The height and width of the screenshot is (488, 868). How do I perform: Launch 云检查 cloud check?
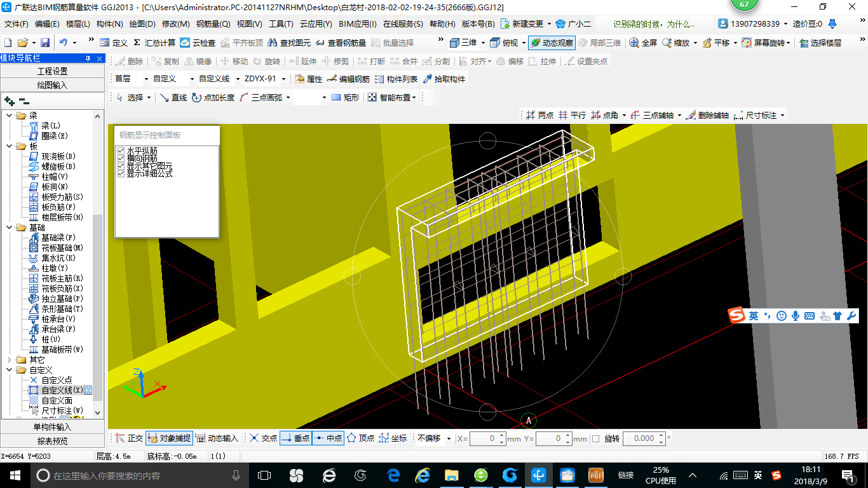pos(198,43)
